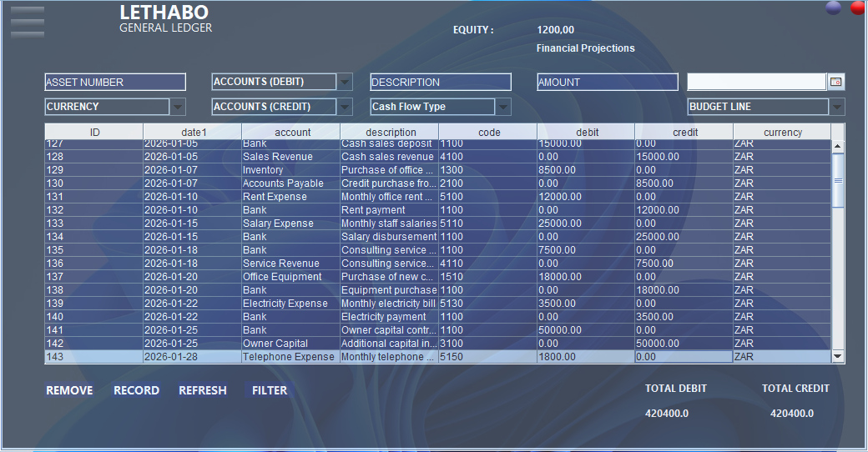
Task: Click the credit value 7500.00
Action: coord(684,264)
